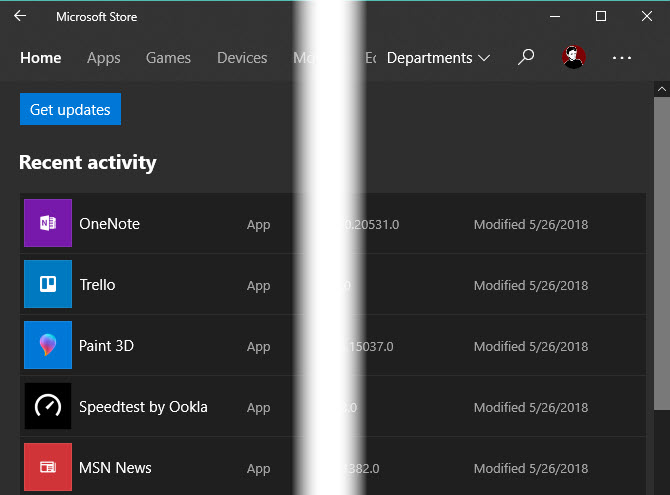Image resolution: width=670 pixels, height=495 pixels.
Task: Click the Speedtest by Ookla icon
Action: 48,406
